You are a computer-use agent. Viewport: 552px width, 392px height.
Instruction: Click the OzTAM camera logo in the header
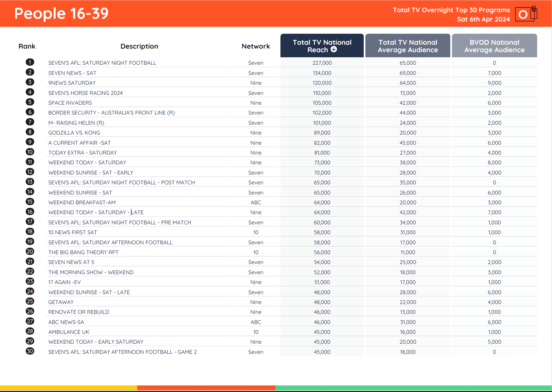click(526, 13)
